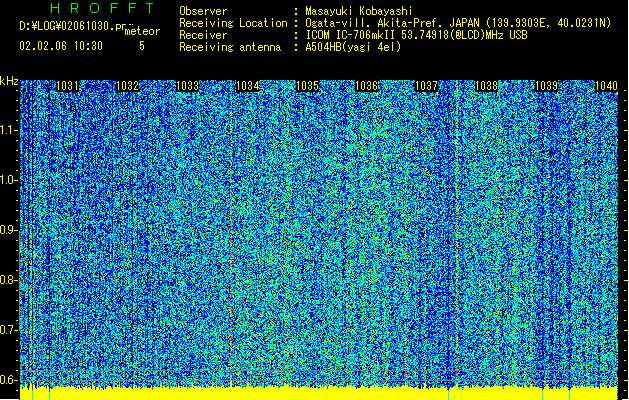Click the 'Receiving antenna' label

click(230, 47)
